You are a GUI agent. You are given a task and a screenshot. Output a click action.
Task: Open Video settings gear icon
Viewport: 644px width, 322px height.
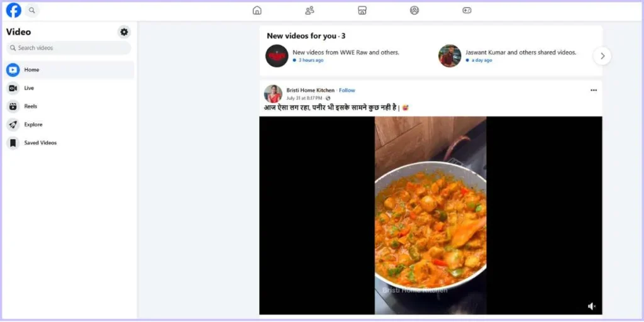tap(124, 32)
